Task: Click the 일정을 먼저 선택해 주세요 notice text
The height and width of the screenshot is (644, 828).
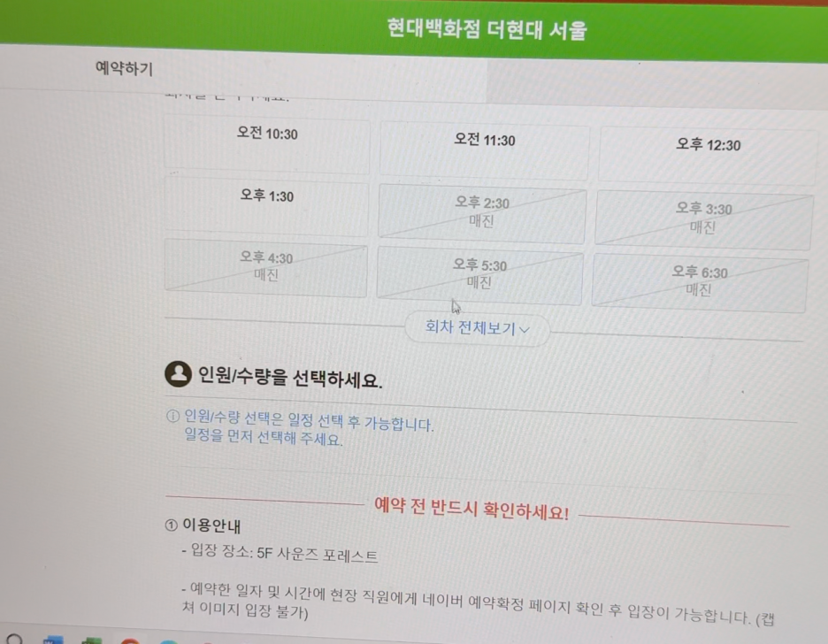Action: pos(263,437)
